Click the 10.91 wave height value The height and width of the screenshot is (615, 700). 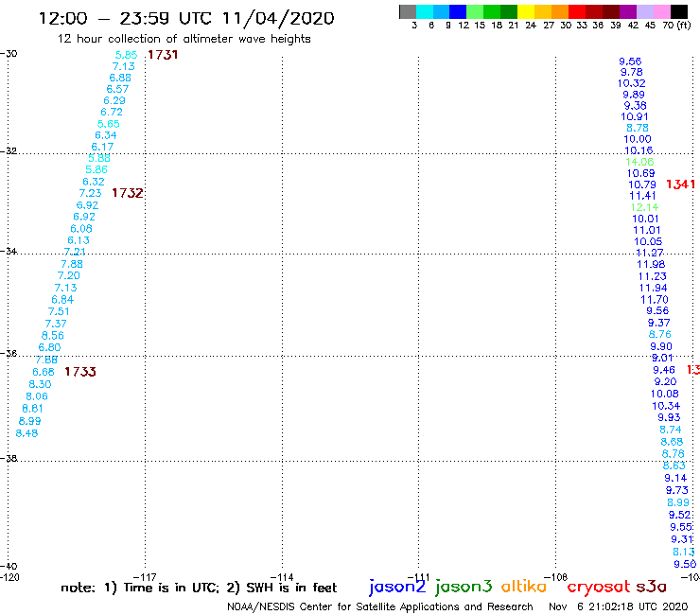[x=635, y=116]
